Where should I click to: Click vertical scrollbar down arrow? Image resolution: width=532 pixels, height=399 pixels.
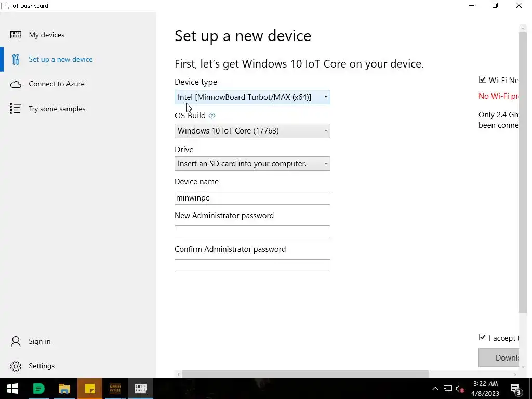[523, 367]
